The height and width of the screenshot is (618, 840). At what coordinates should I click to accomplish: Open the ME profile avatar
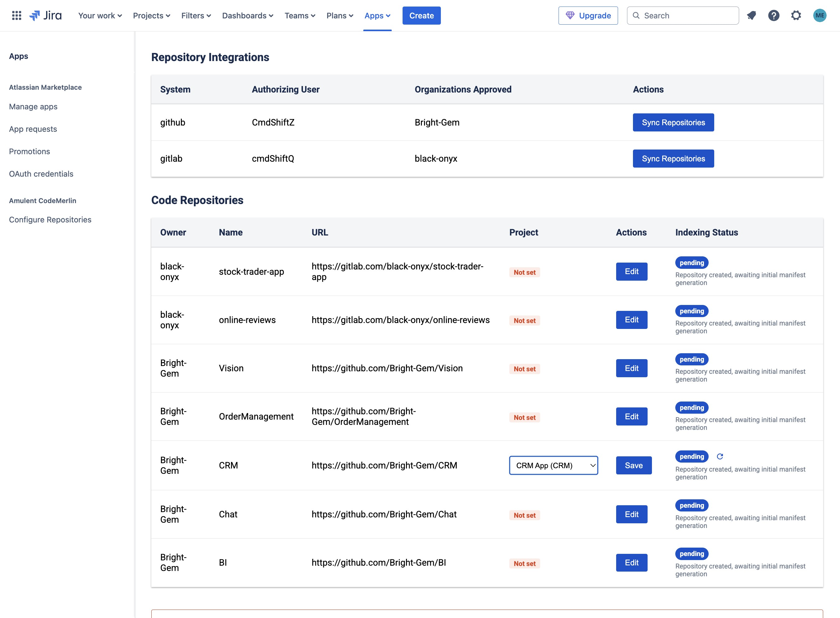(x=820, y=15)
